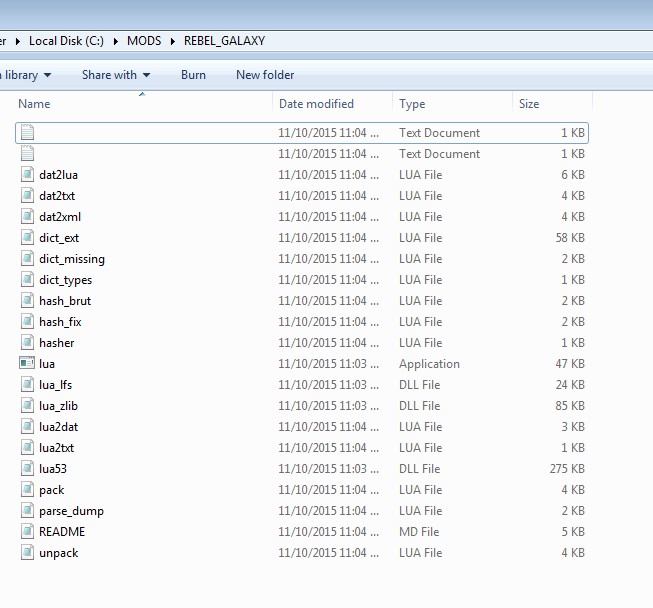
Task: Open the Include in library dropdown arrow
Action: pyautogui.click(x=47, y=75)
